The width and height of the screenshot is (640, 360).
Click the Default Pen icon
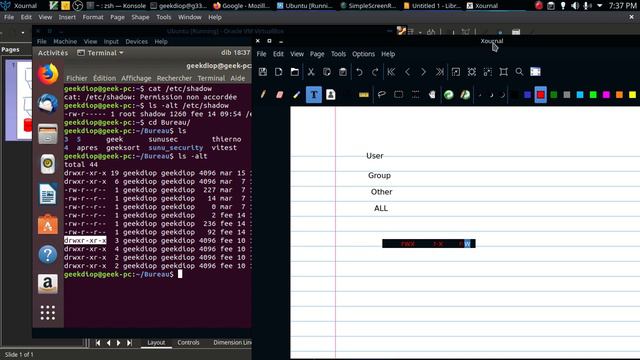click(465, 95)
